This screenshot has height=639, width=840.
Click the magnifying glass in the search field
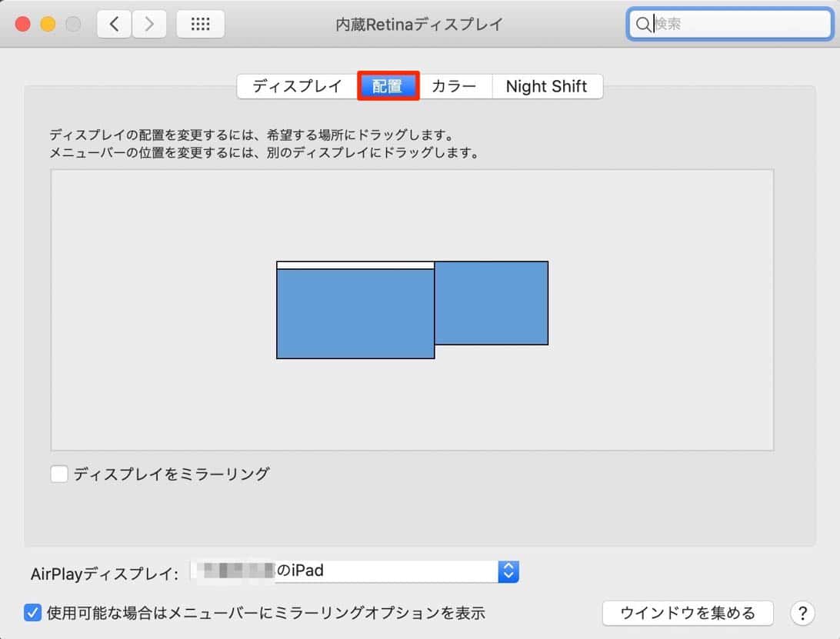pos(643,24)
